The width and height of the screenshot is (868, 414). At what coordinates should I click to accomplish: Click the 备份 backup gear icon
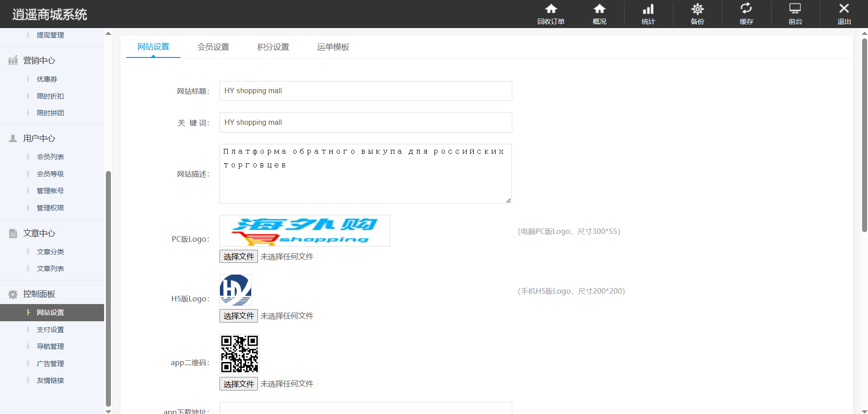point(697,9)
